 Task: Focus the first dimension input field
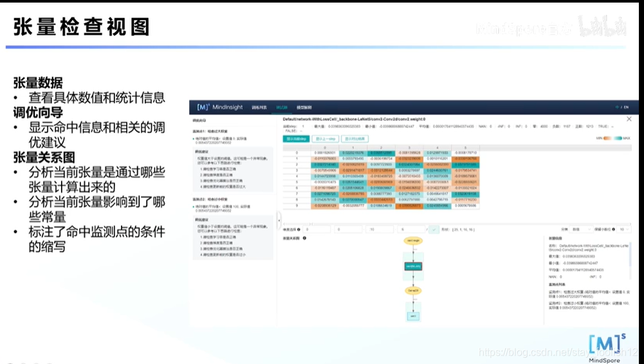[317, 230]
